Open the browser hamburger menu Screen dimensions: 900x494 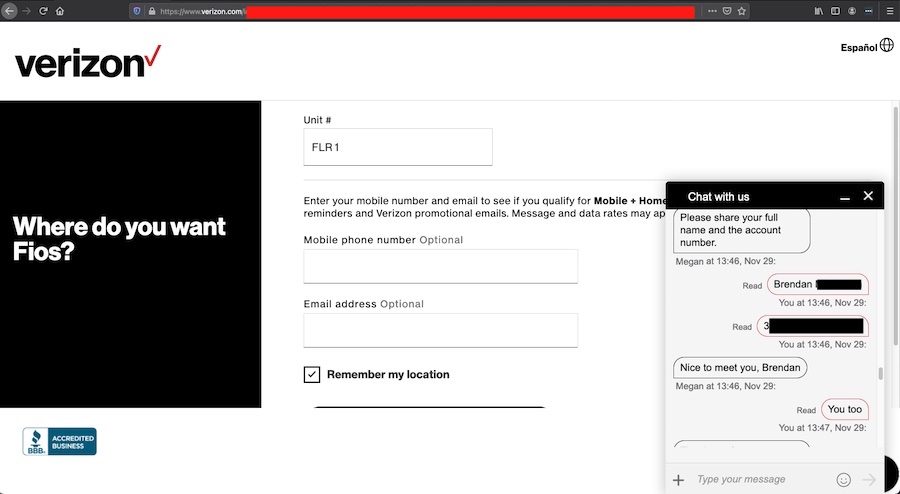[x=888, y=11]
